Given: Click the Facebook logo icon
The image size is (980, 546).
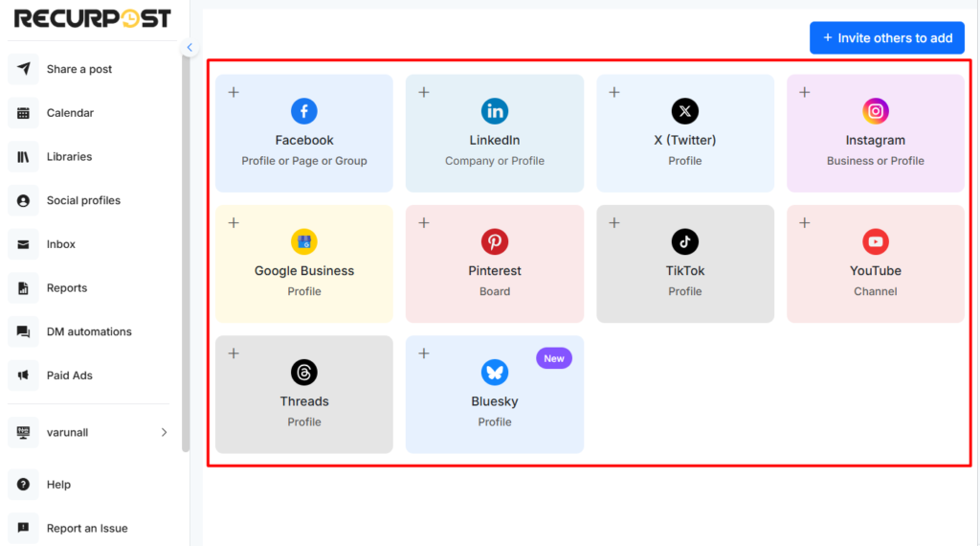Looking at the screenshot, I should pyautogui.click(x=304, y=111).
